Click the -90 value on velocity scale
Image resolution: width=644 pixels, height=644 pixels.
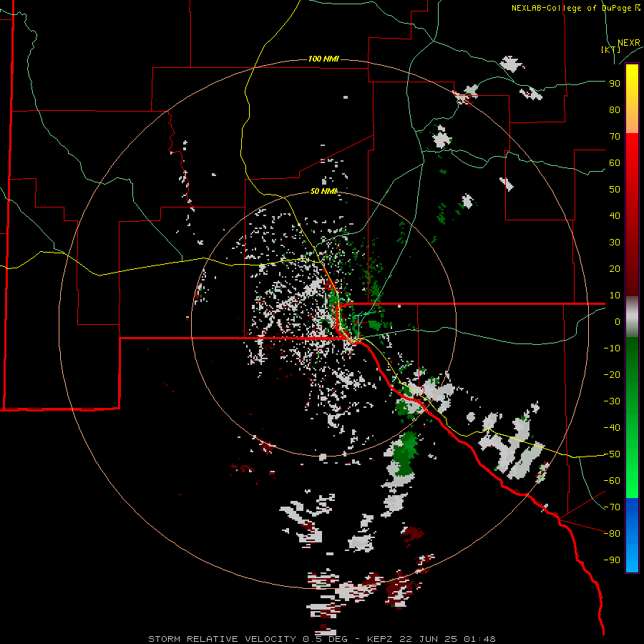[612, 560]
